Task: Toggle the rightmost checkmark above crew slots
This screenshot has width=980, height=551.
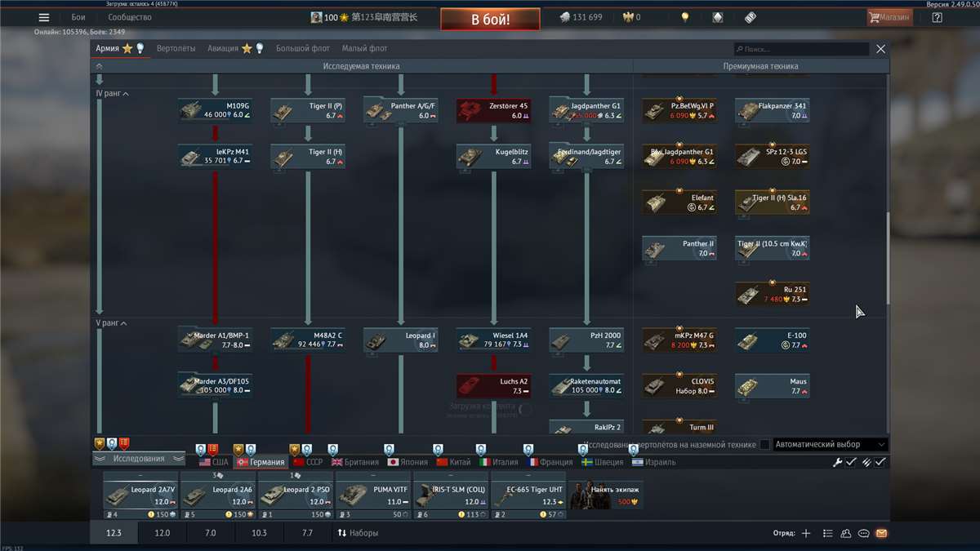Action: click(x=880, y=462)
